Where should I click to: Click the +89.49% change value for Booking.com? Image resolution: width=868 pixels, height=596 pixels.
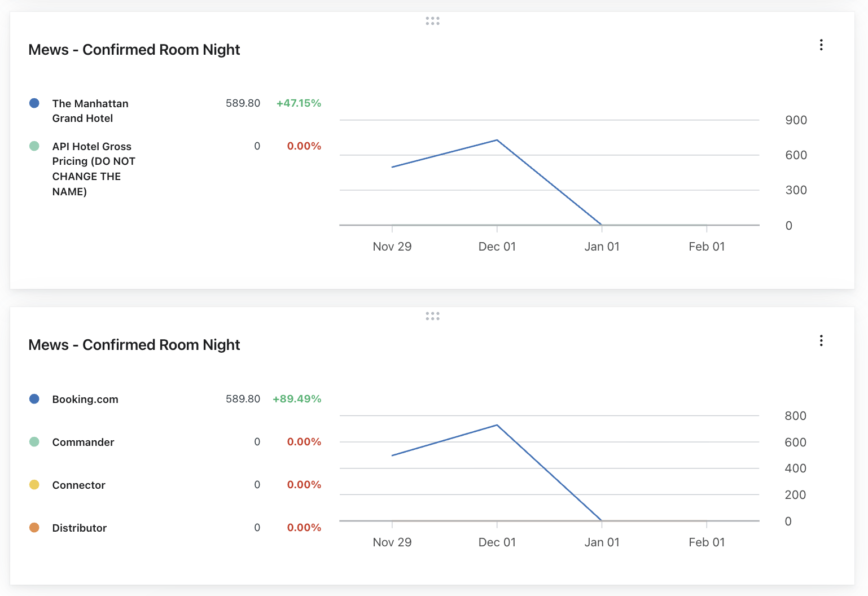click(x=297, y=399)
